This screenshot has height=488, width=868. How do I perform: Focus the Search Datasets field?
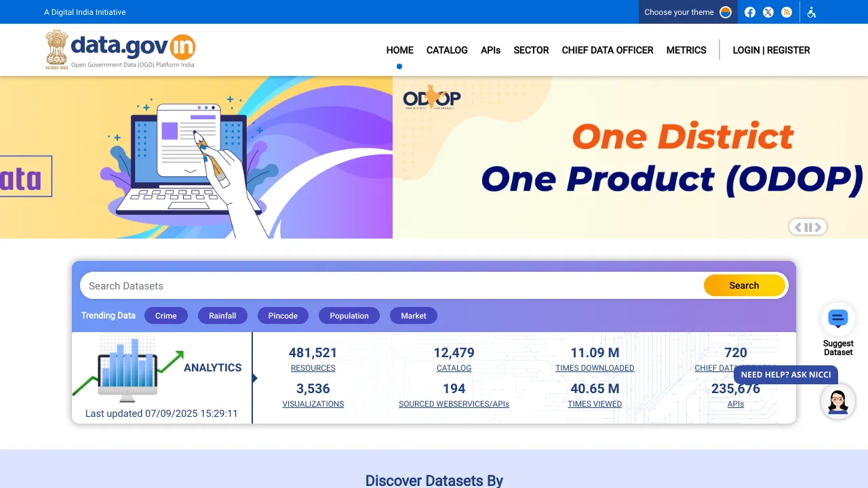(392, 286)
